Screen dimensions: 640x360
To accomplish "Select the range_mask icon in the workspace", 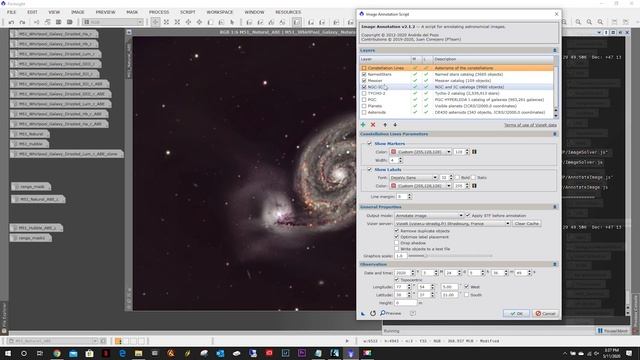I will click(32, 187).
